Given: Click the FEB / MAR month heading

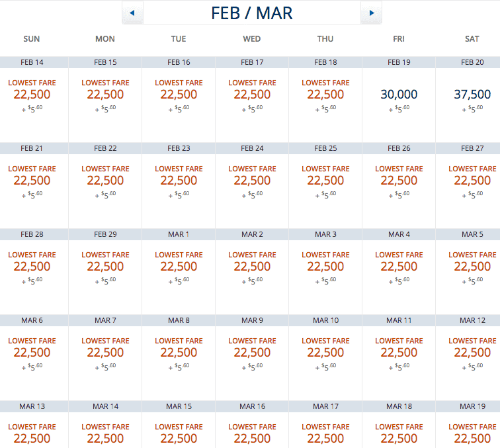Looking at the screenshot, I should point(251,13).
